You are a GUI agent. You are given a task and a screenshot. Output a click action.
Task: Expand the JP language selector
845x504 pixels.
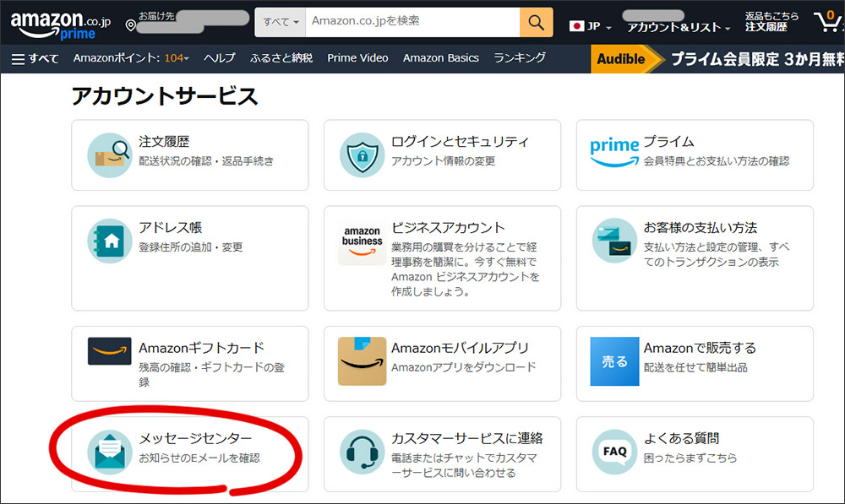coord(591,26)
